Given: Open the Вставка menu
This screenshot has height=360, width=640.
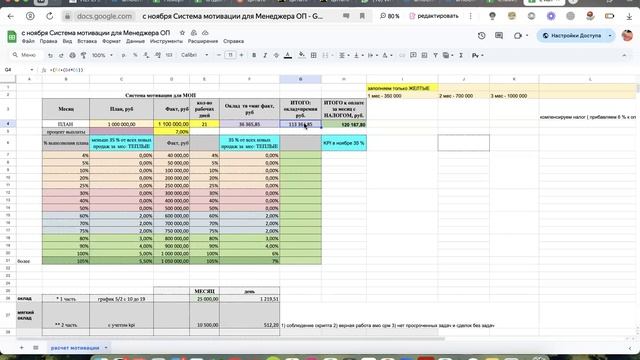Looking at the screenshot, I should click(87, 41).
